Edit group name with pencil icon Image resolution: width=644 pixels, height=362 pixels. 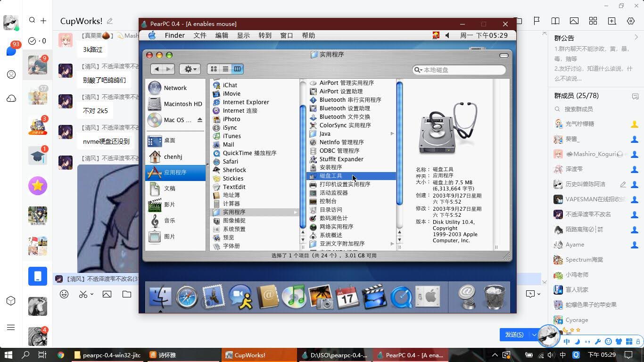coord(110,21)
